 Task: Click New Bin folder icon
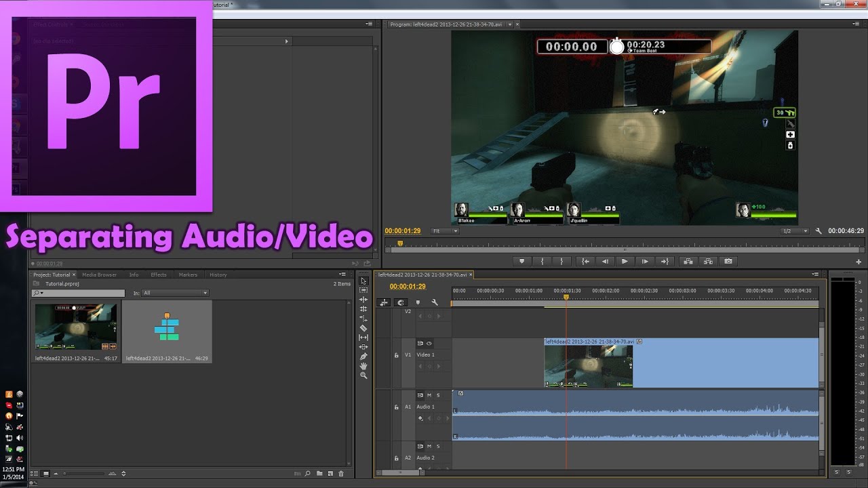tap(319, 474)
